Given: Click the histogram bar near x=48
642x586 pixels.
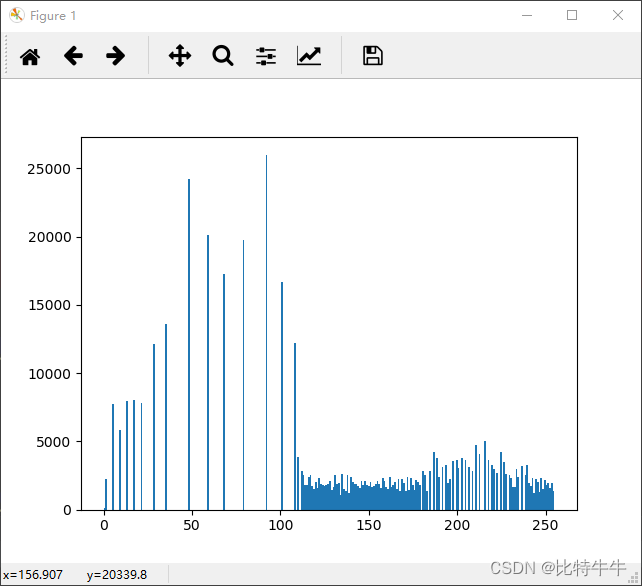Looking at the screenshot, I should click(x=189, y=344).
